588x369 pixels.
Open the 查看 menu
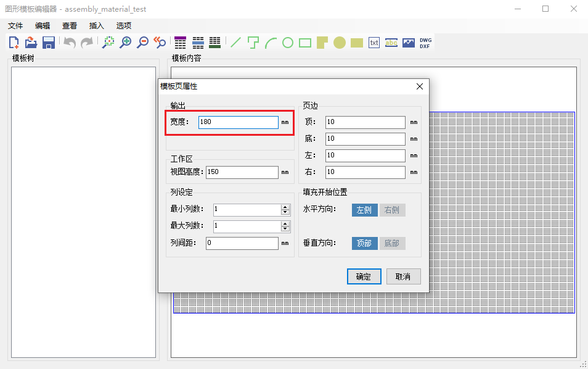point(70,25)
